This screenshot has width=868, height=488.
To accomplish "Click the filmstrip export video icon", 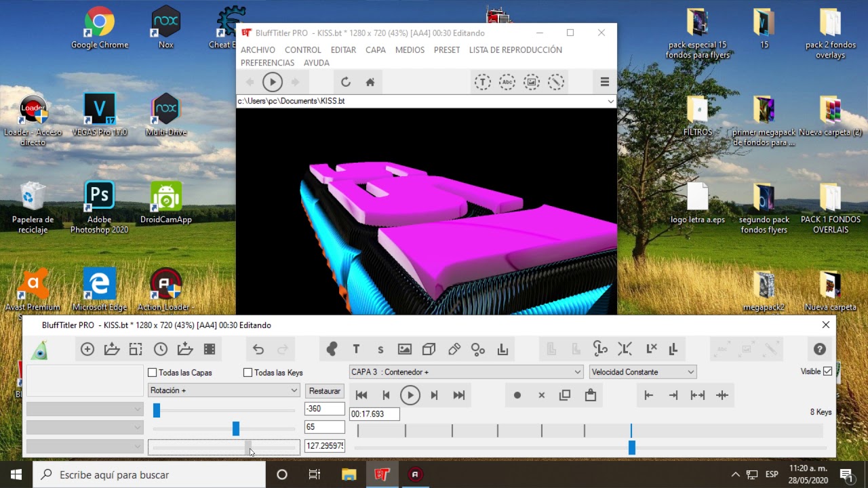I will click(210, 349).
